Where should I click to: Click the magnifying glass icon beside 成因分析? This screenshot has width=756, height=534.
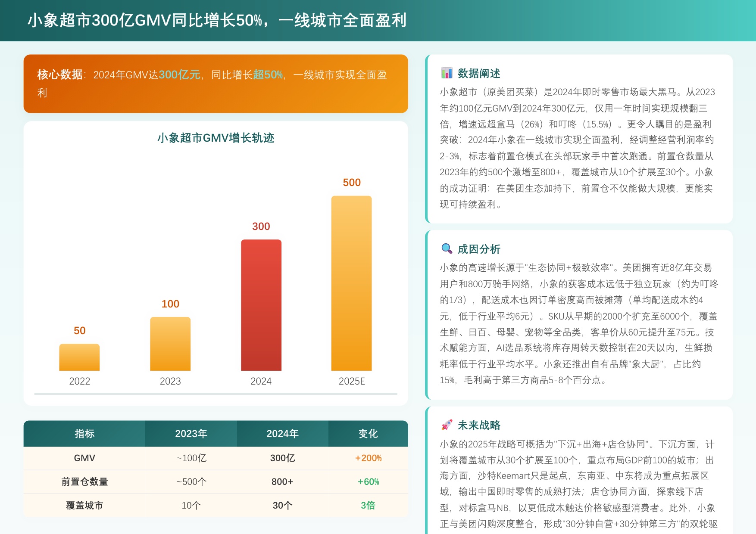click(447, 248)
